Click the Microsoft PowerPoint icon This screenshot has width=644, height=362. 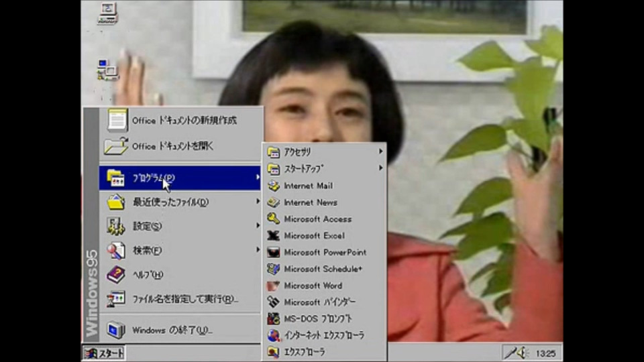click(274, 252)
